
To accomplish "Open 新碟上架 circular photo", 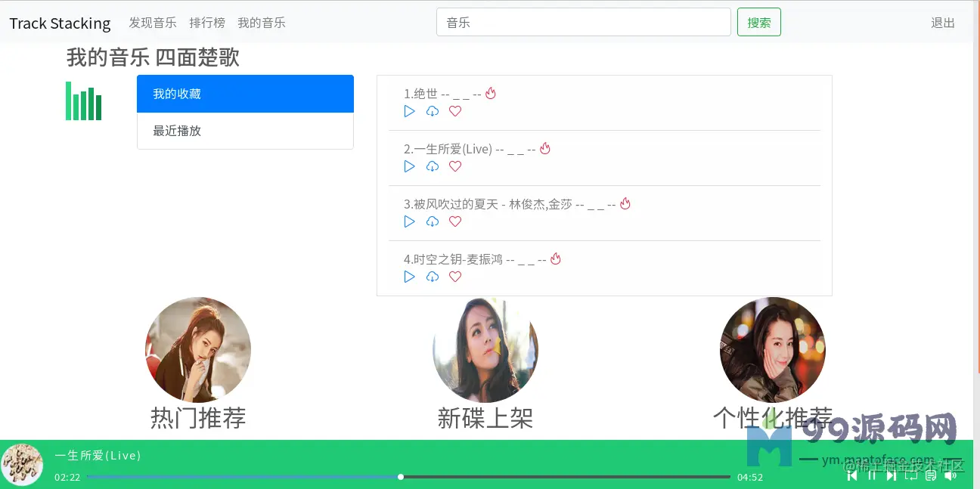I will (485, 350).
